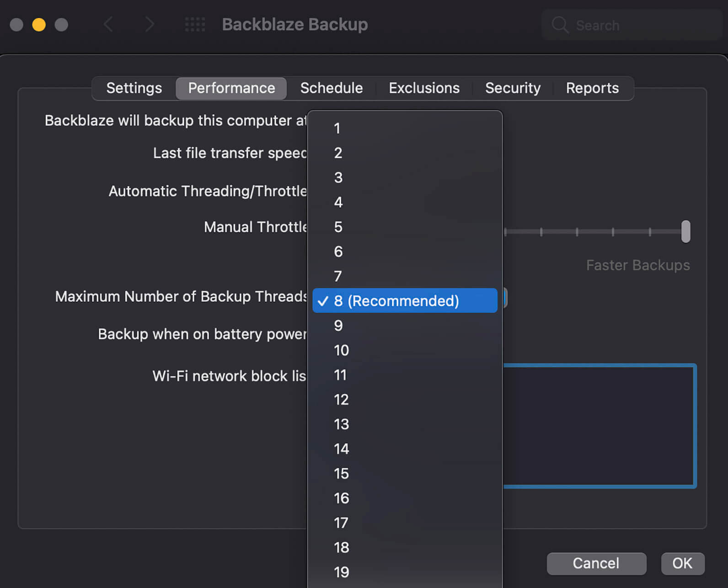The width and height of the screenshot is (728, 588).
Task: Click inside the Wi-Fi network block list box
Action: tap(599, 426)
